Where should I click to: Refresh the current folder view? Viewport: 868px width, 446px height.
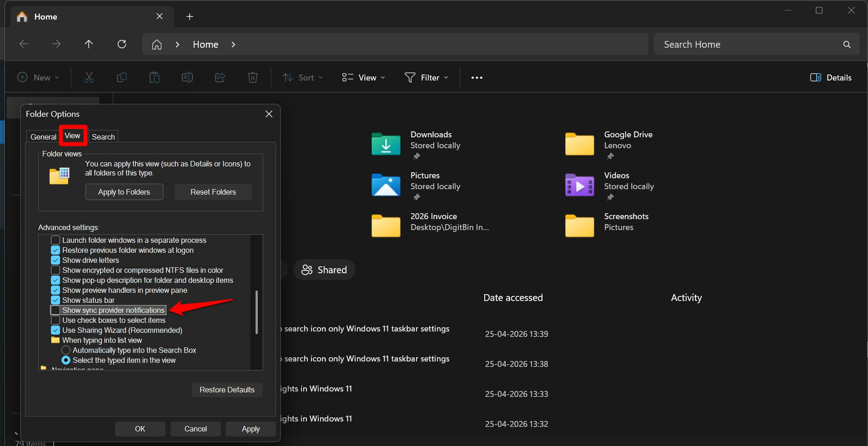[x=122, y=44]
